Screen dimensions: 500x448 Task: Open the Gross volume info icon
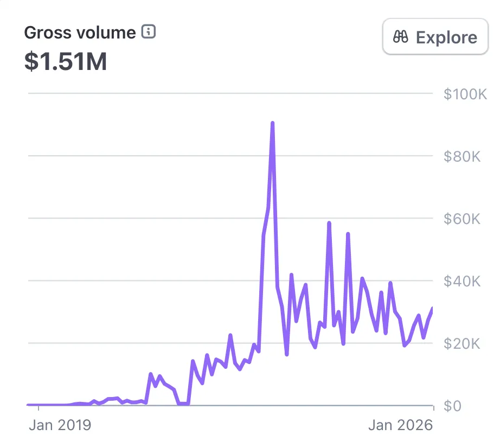149,31
